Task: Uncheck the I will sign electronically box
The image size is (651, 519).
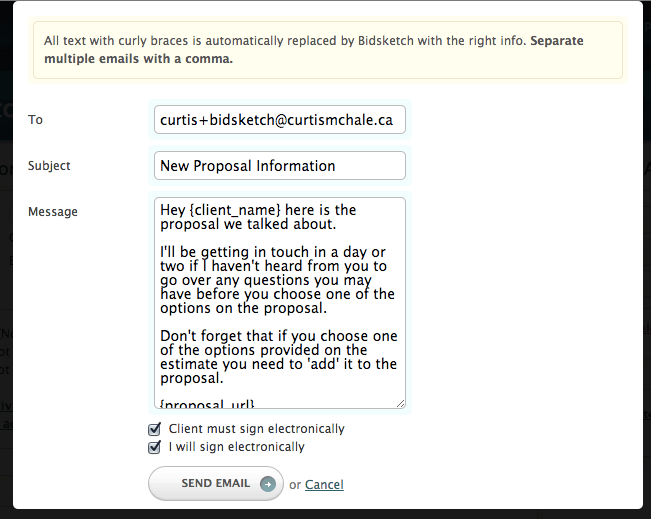Action: [154, 447]
